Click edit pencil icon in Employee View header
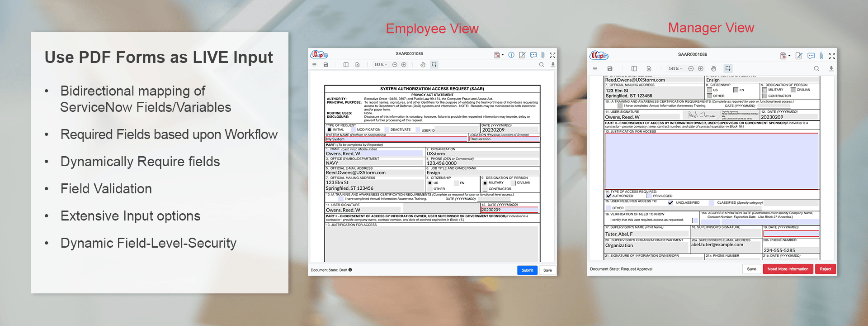868x326 pixels. (x=522, y=55)
